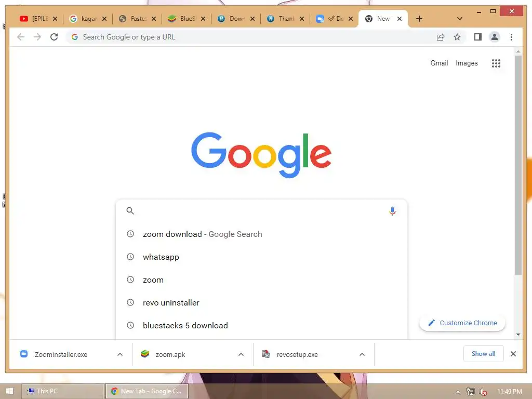Start voice search with the microphone

click(x=392, y=211)
